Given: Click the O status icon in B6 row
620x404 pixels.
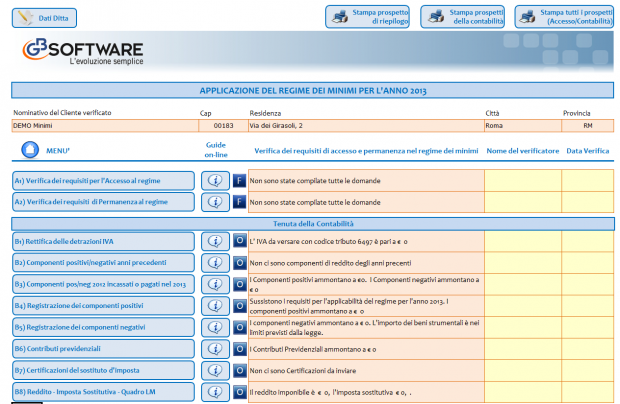Looking at the screenshot, I should pos(240,349).
